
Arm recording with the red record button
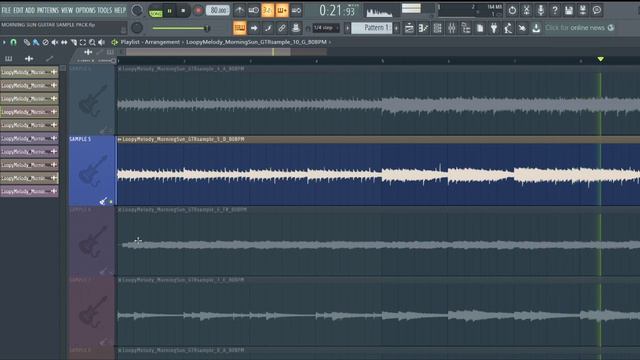coord(198,11)
